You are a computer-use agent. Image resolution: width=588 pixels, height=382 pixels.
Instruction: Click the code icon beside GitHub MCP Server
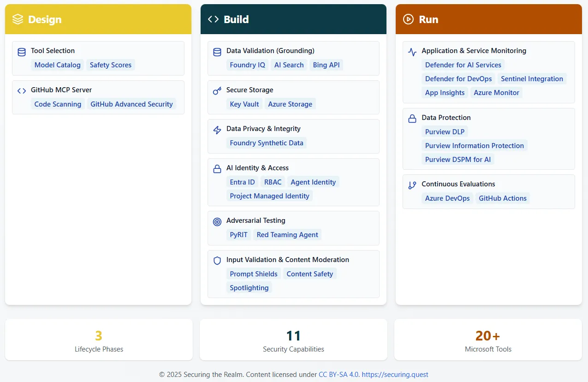pyautogui.click(x=22, y=90)
